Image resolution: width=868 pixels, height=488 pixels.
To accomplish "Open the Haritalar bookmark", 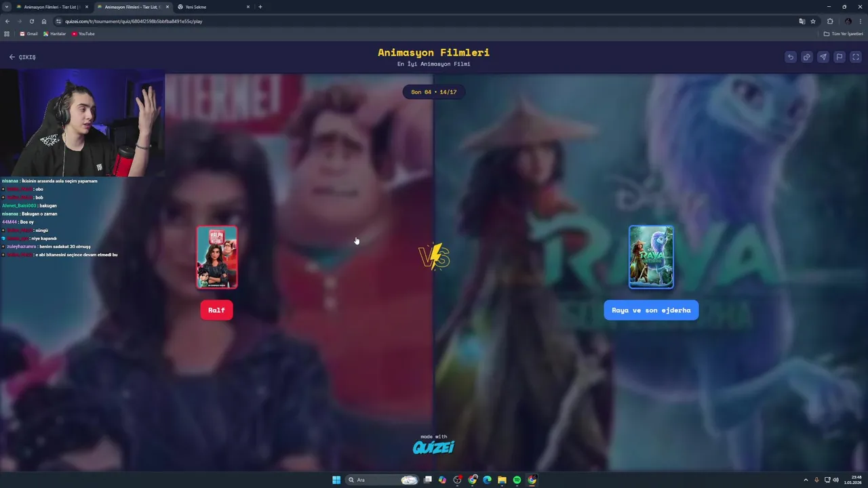I will [54, 34].
